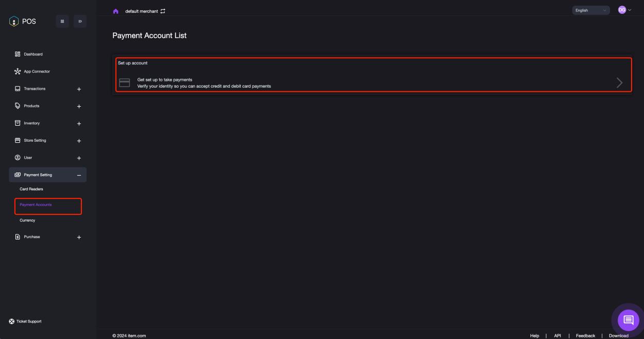Screen dimensions: 644x339
Task: Select the Products tag icon
Action: (x=17, y=106)
